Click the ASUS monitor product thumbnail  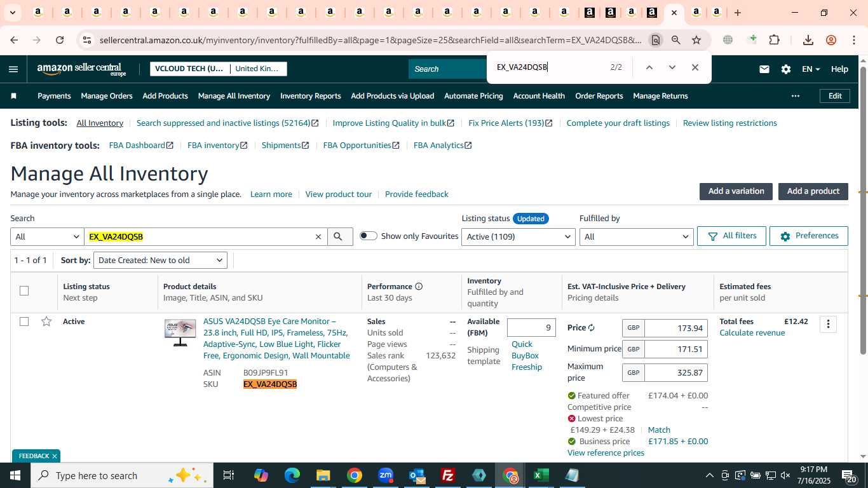pyautogui.click(x=180, y=332)
